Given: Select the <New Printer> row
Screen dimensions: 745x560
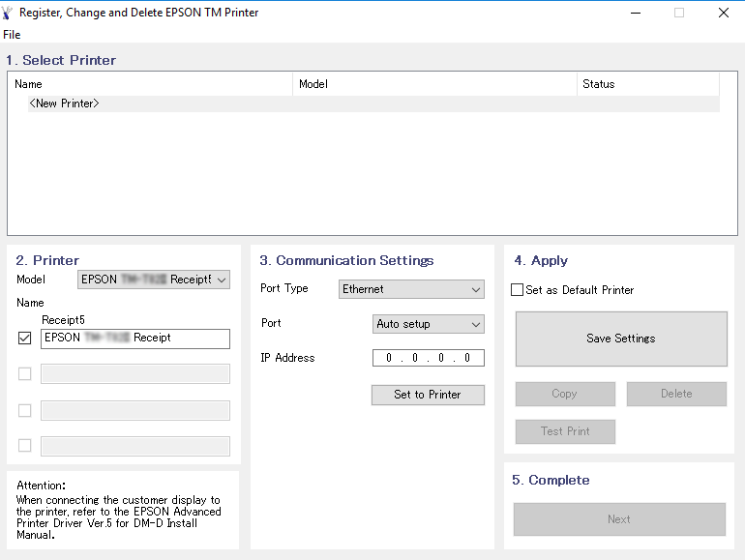Looking at the screenshot, I should tap(373, 103).
